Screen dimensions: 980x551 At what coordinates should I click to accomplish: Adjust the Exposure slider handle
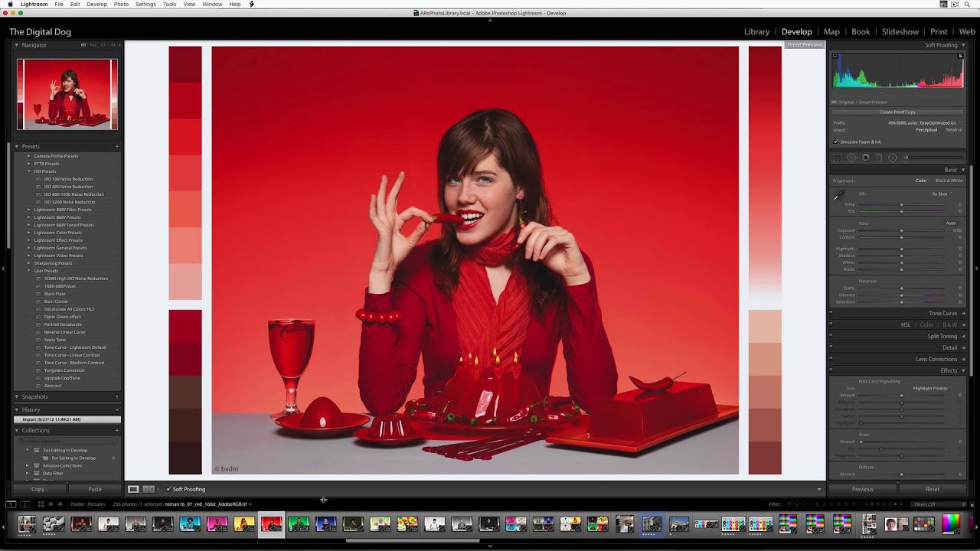[x=901, y=230]
